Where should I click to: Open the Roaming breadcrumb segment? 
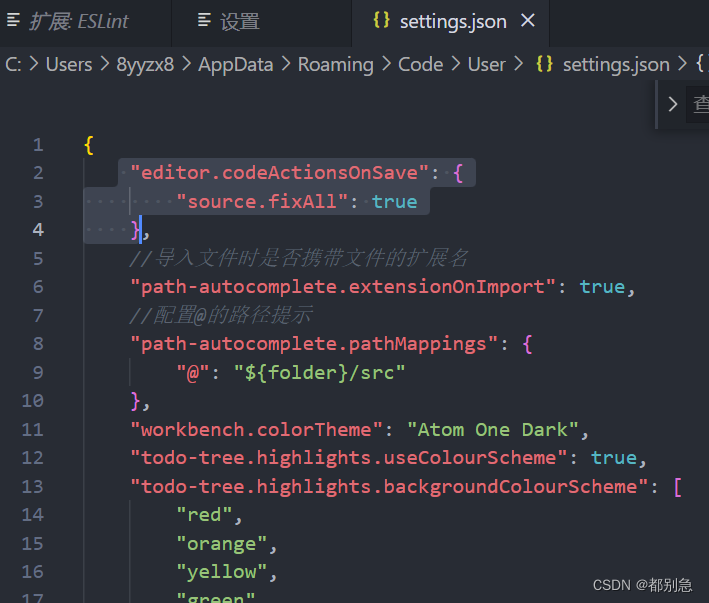pyautogui.click(x=336, y=65)
